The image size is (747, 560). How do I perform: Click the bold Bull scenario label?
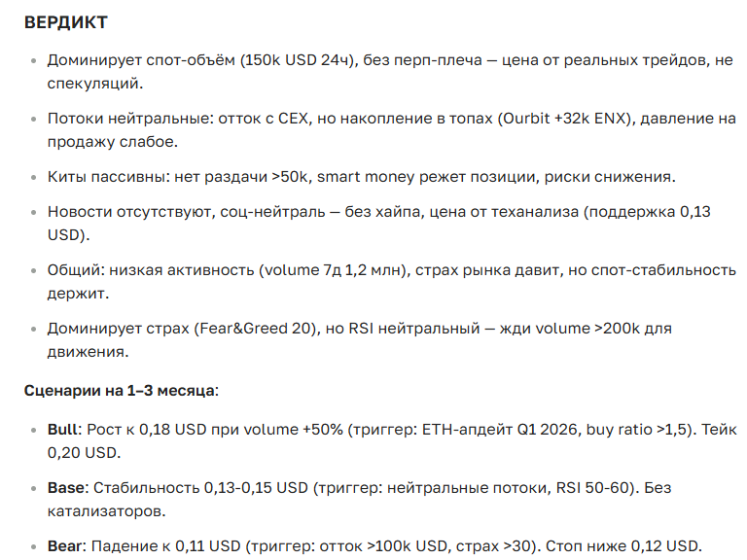[64, 429]
